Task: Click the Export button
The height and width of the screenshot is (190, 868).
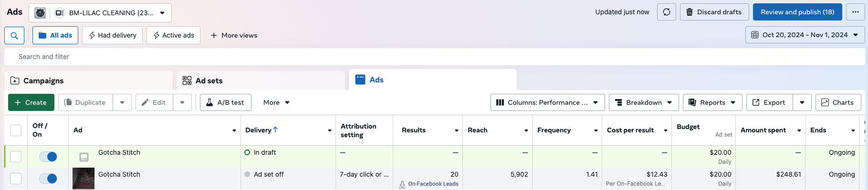Action: coord(769,102)
